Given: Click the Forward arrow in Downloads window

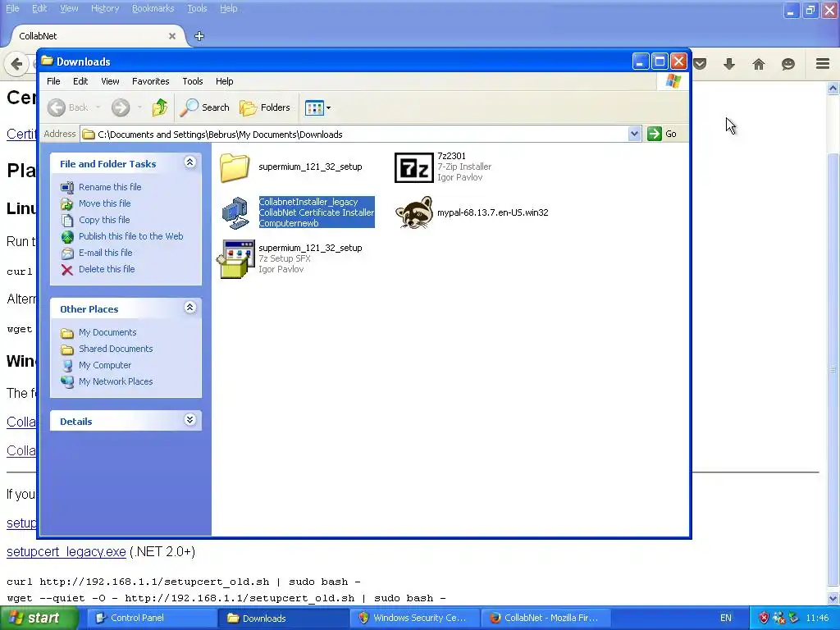Looking at the screenshot, I should click(121, 107).
